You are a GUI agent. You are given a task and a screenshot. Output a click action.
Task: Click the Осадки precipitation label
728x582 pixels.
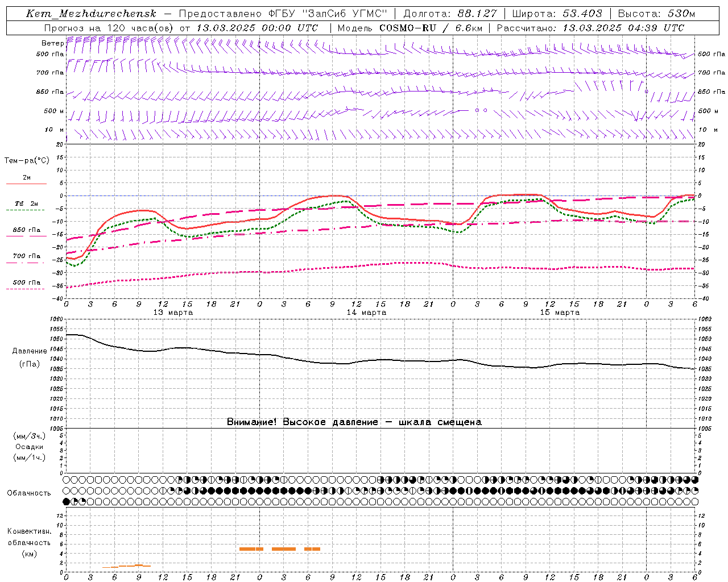pyautogui.click(x=30, y=447)
